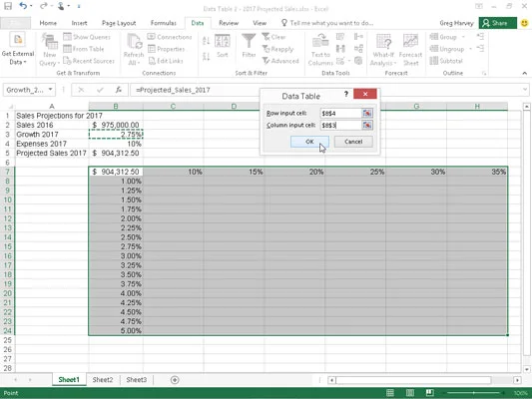Viewport: 532px width, 399px height.
Task: Switch to Page Break Preview view
Action: (x=429, y=393)
